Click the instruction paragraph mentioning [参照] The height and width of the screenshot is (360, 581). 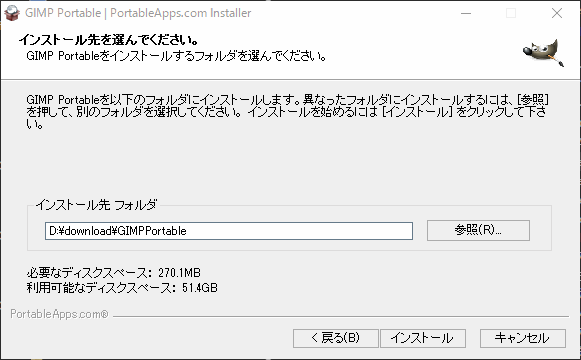coord(288,111)
